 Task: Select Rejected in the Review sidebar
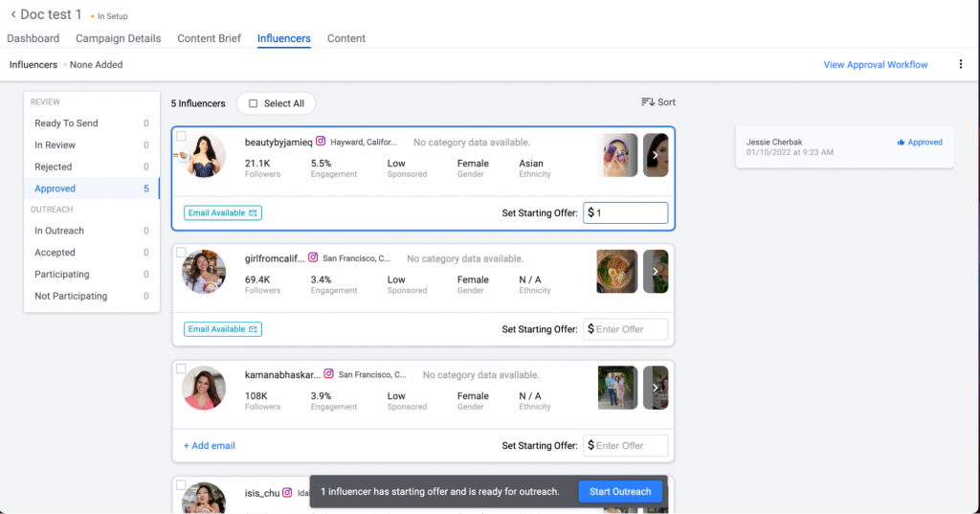tap(54, 167)
